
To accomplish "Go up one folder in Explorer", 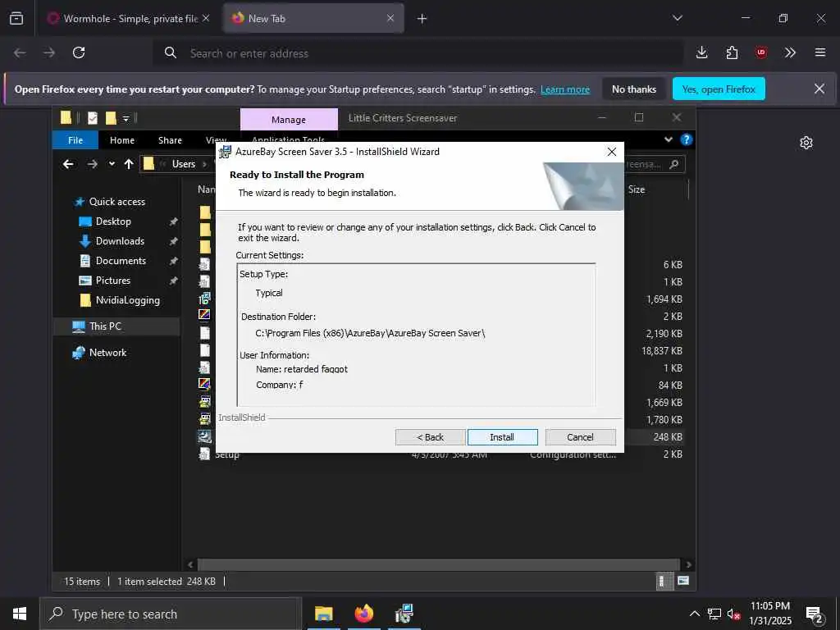I will 129,164.
